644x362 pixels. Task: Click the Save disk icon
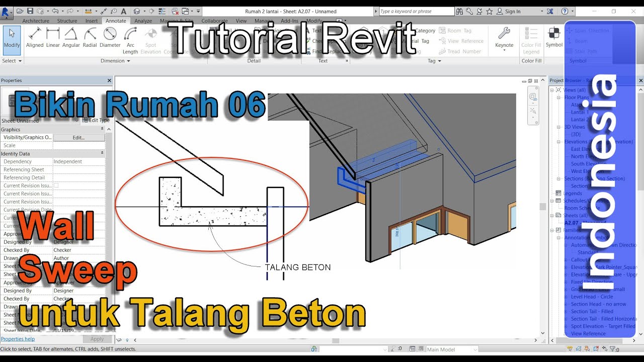point(30,11)
